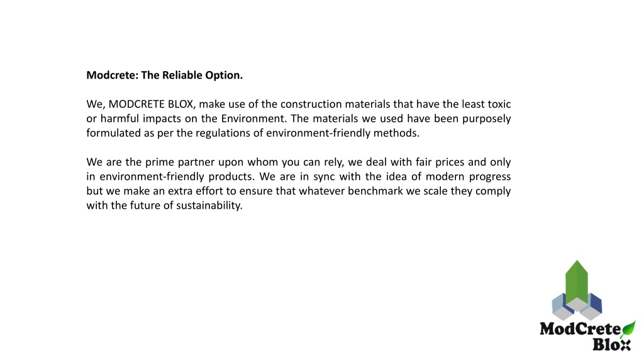Click the green leaf icon beside ModCrete
The image size is (644, 362).
tap(628, 328)
